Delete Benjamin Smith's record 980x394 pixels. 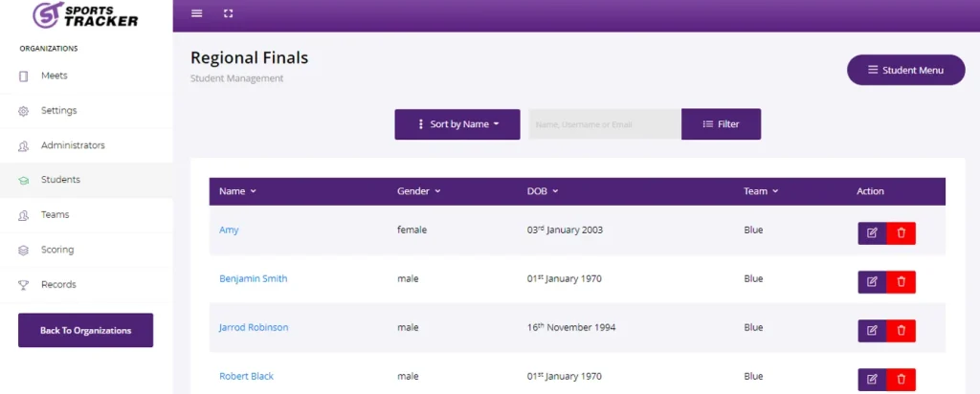point(902,281)
